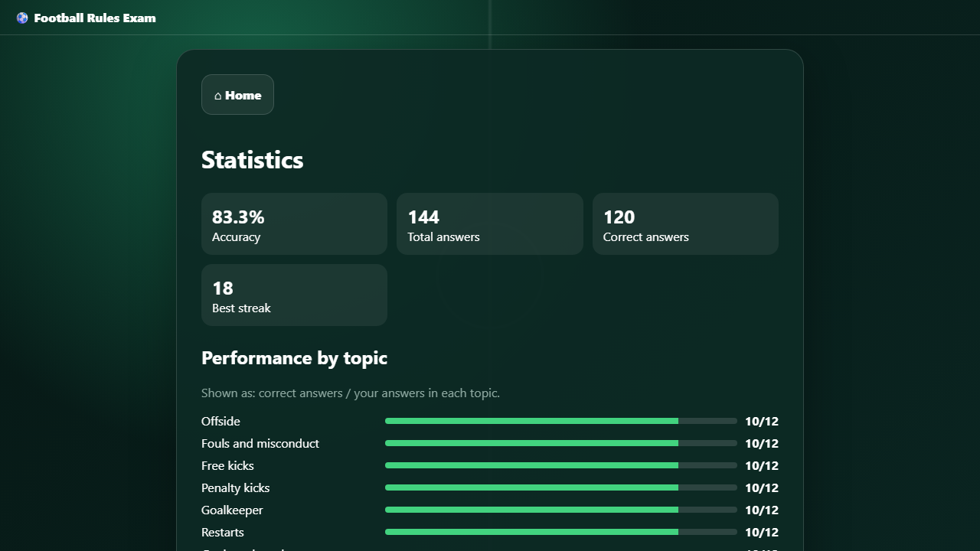The width and height of the screenshot is (980, 551).
Task: Click the Offside topic label
Action: (x=220, y=421)
